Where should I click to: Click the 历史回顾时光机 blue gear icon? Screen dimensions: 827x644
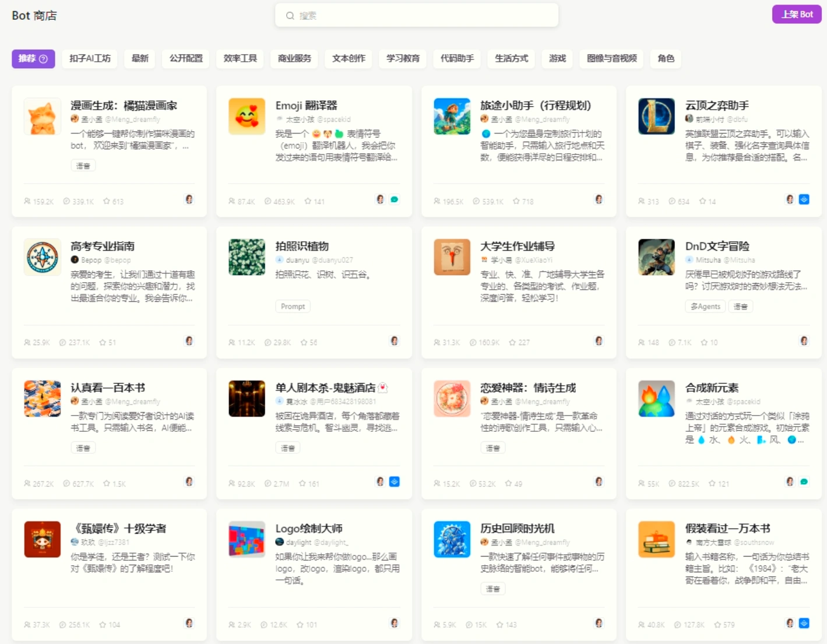pos(452,540)
